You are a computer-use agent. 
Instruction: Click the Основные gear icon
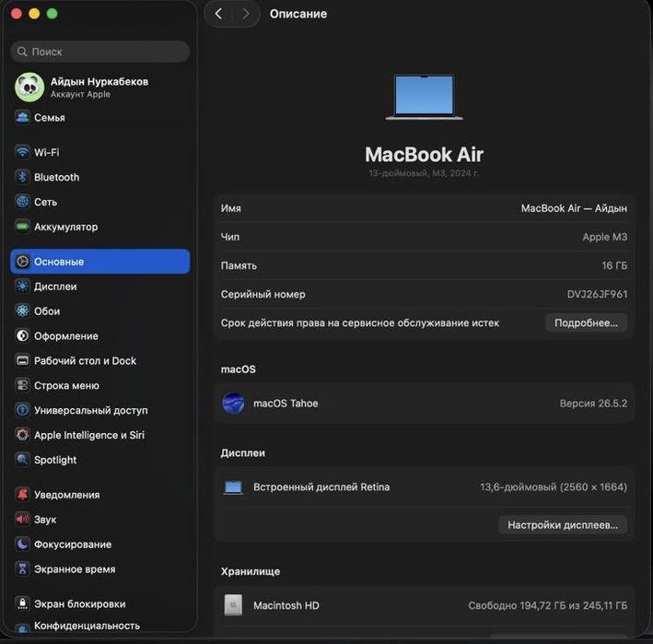[22, 262]
